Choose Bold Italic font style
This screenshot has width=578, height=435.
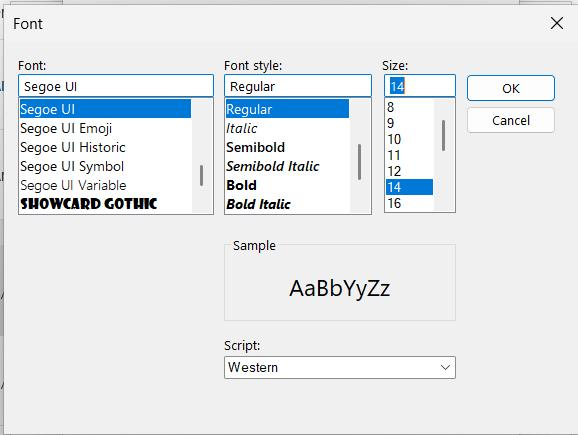coord(287,204)
